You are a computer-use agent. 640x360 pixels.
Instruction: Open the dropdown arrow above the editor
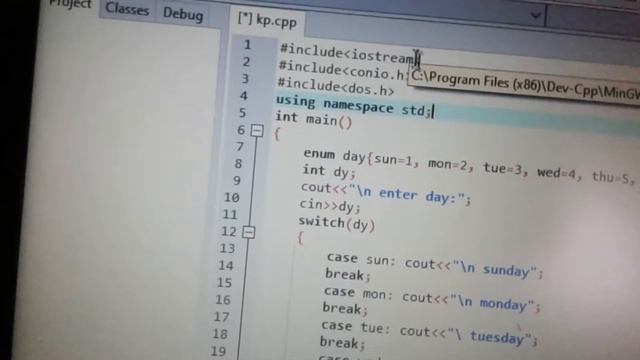click(x=536, y=16)
